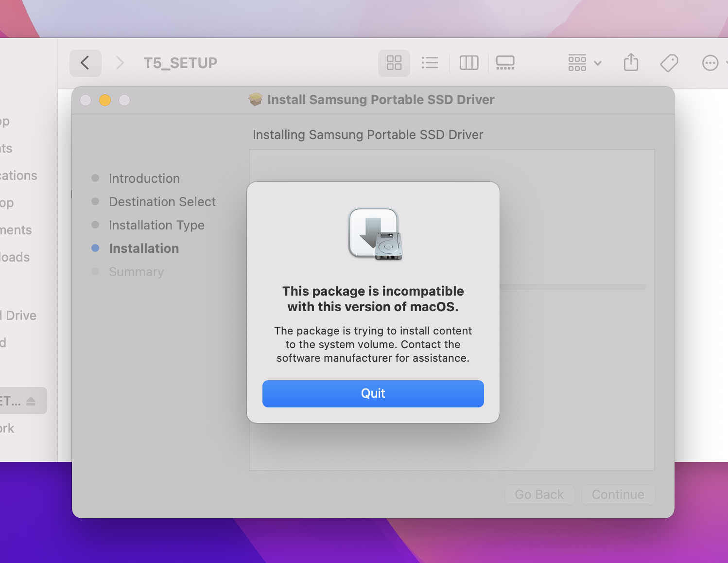Open the Finder group-by dropdown
The width and height of the screenshot is (728, 563).
[585, 63]
